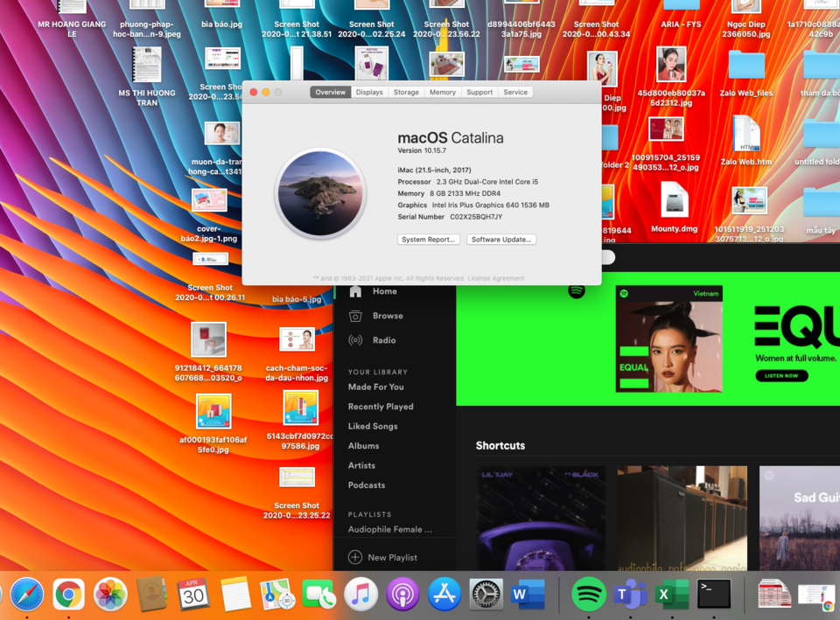The width and height of the screenshot is (840, 620).
Task: Open Microsoft Word in the Dock
Action: (528, 595)
